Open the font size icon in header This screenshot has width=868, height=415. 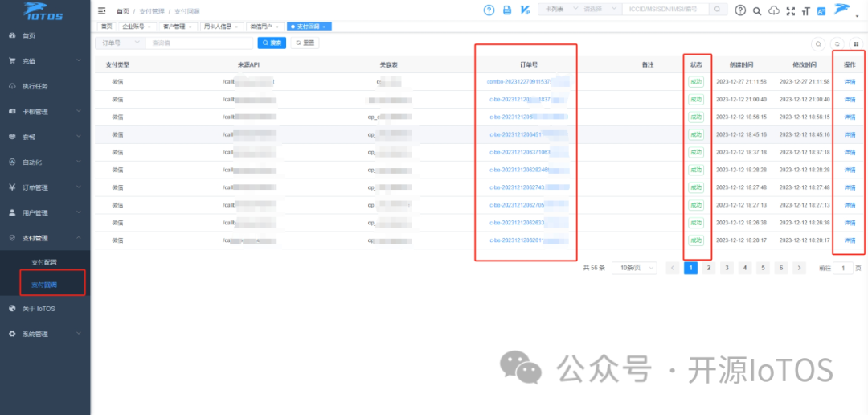pos(805,10)
